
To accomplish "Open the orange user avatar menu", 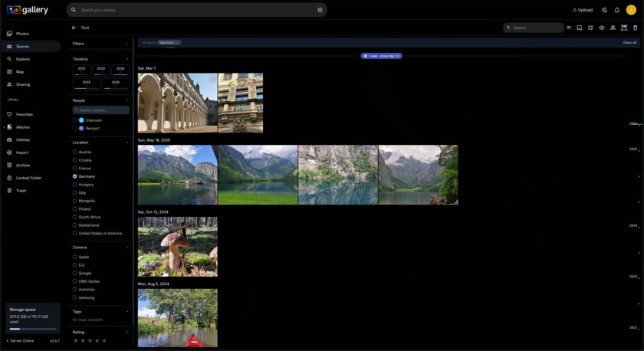I will 631,10.
